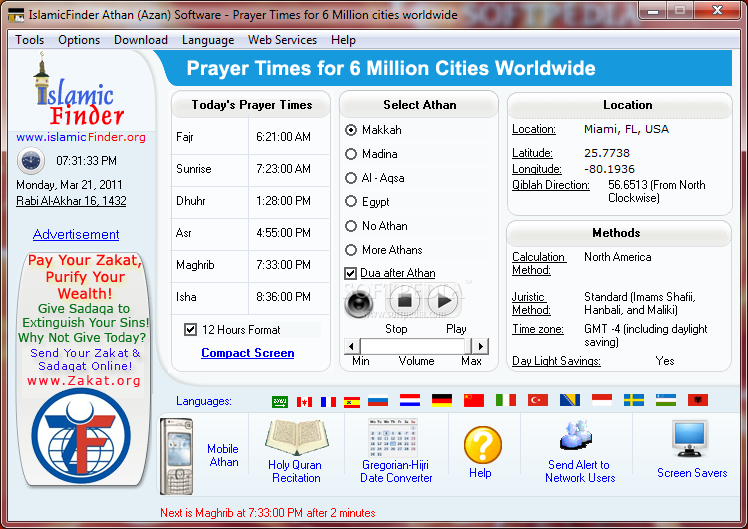Select More Athans radio button
Screen dimensions: 748x529
tap(351, 249)
